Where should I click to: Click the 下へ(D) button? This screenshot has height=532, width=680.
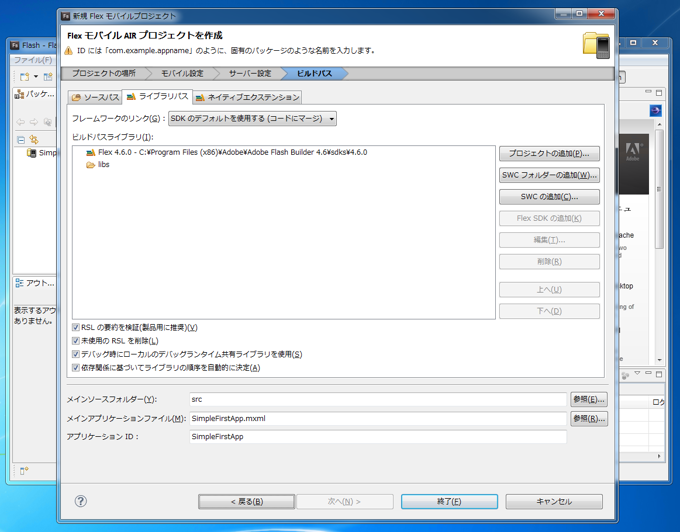pos(549,311)
